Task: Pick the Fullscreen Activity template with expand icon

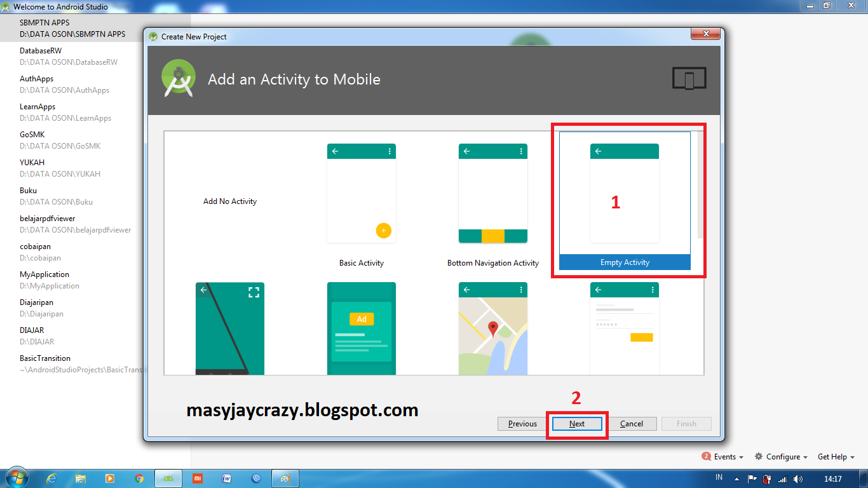Action: 230,329
